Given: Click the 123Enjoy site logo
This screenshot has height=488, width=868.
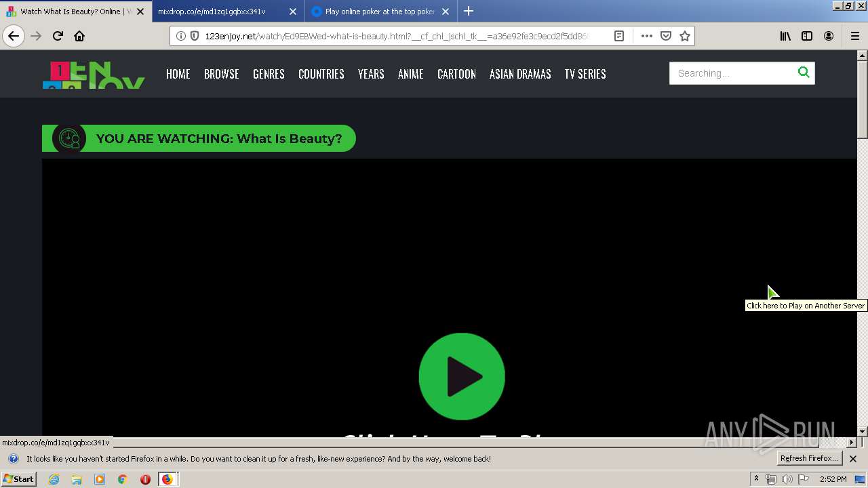Looking at the screenshot, I should click(94, 75).
